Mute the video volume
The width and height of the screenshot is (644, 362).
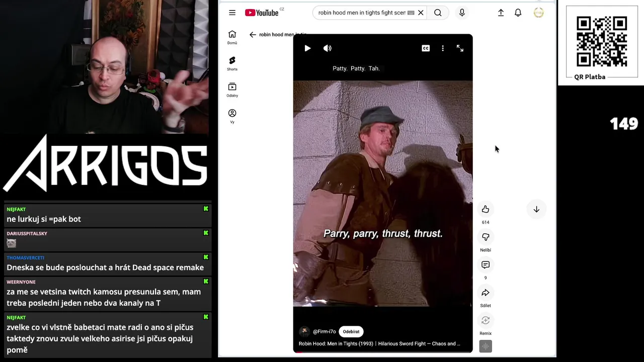pos(328,48)
